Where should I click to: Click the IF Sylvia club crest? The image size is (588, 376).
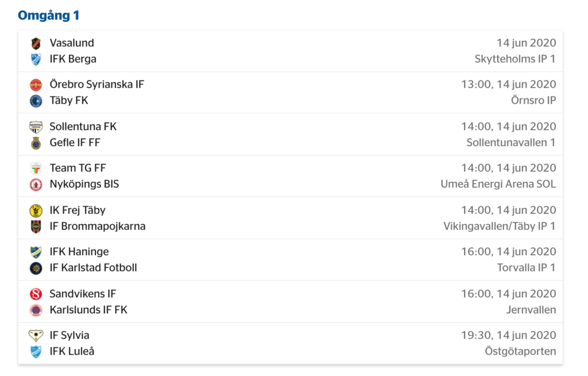point(36,335)
